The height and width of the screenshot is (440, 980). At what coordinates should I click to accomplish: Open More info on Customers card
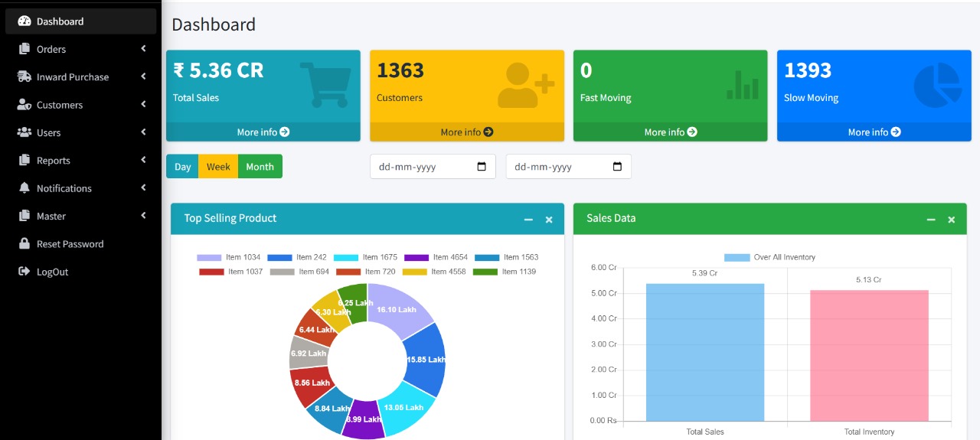coord(467,132)
